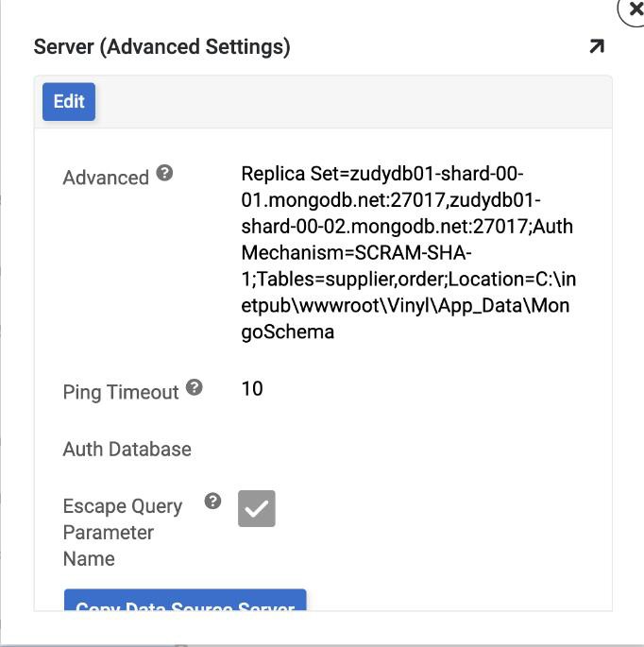Click the Ping Timeout value 10
644x647 pixels.
click(252, 389)
